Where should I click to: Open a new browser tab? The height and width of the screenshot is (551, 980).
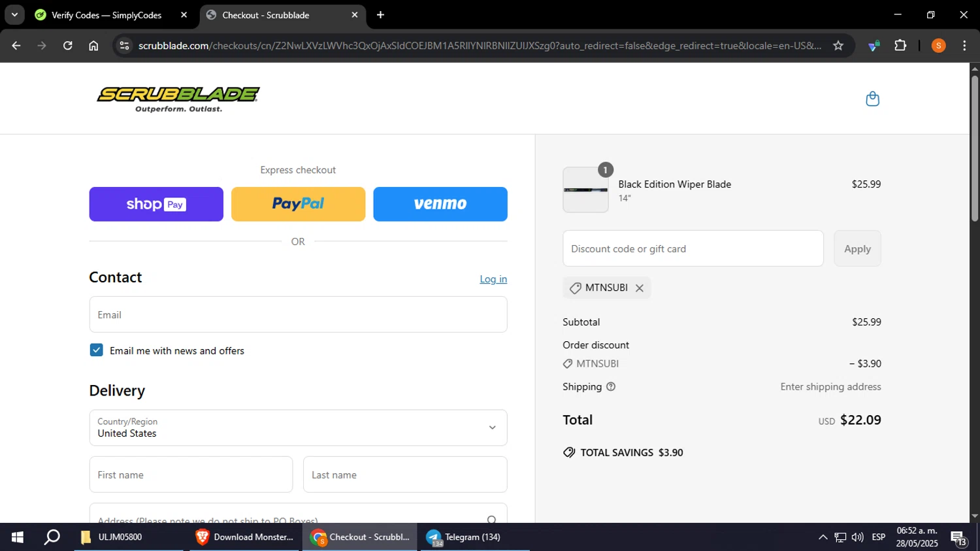pos(380,15)
